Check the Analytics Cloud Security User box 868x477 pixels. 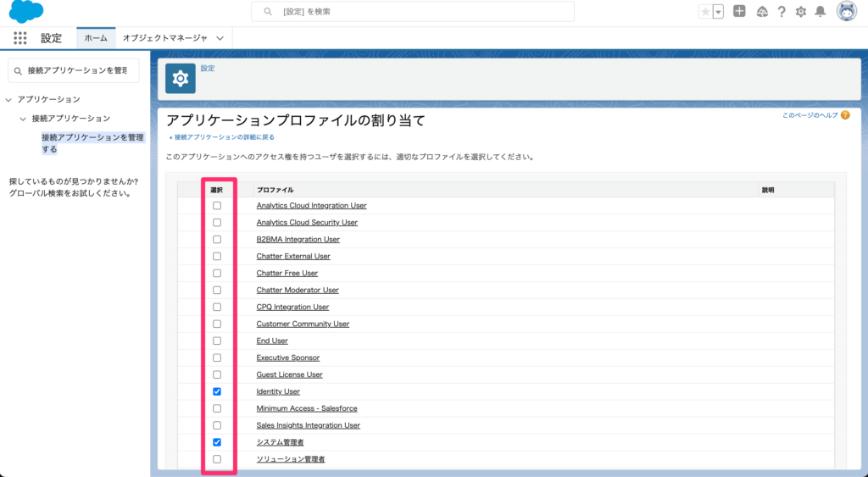pos(217,223)
